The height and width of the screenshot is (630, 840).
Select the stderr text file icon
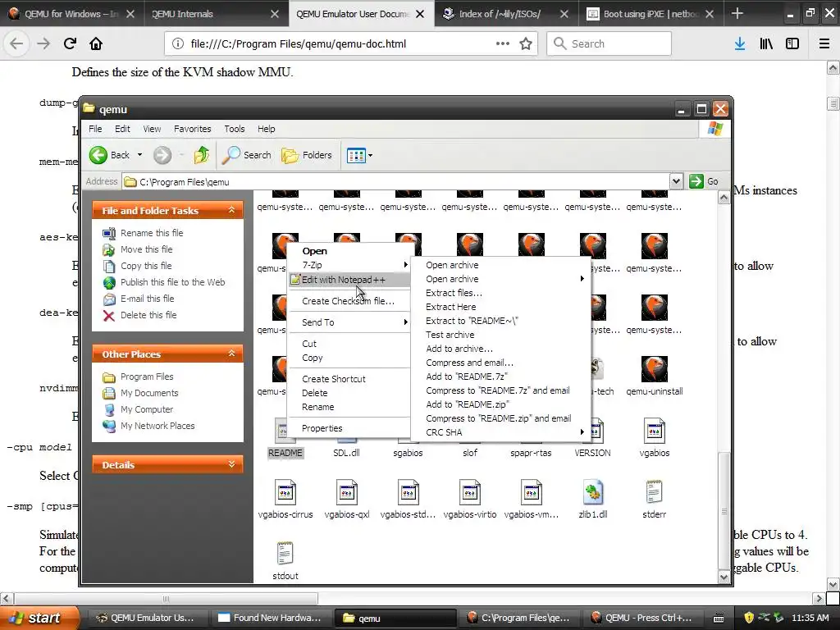(x=654, y=492)
